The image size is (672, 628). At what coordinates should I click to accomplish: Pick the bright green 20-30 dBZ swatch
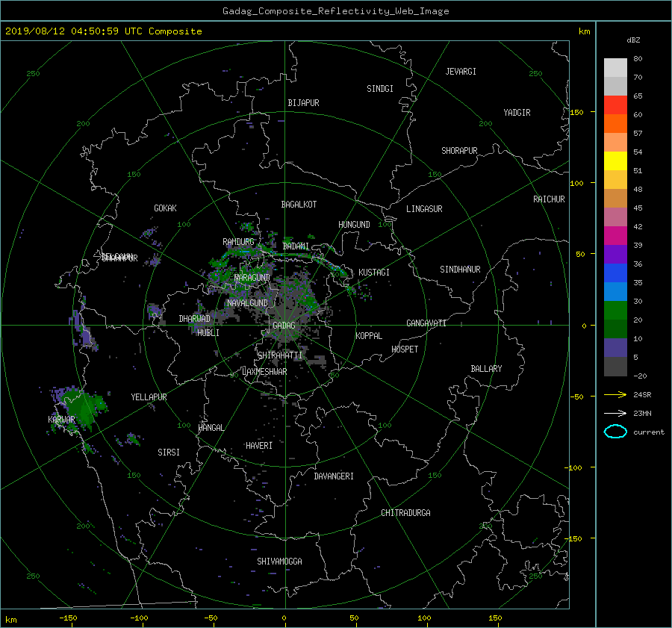615,311
